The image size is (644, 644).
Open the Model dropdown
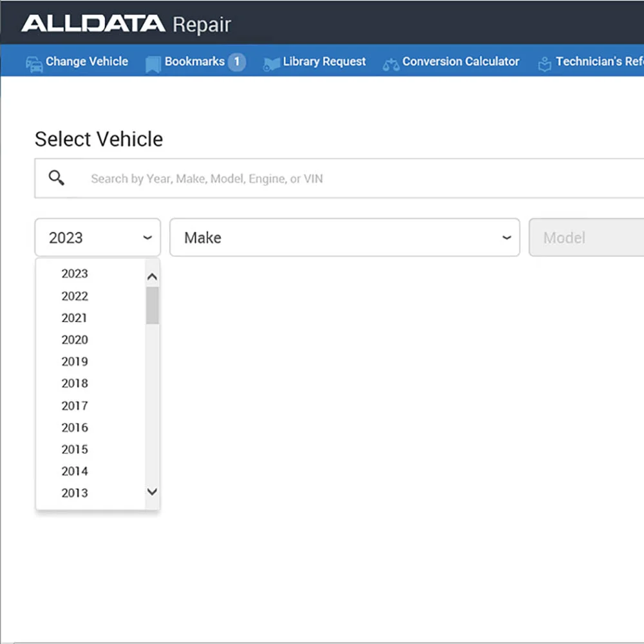click(586, 238)
